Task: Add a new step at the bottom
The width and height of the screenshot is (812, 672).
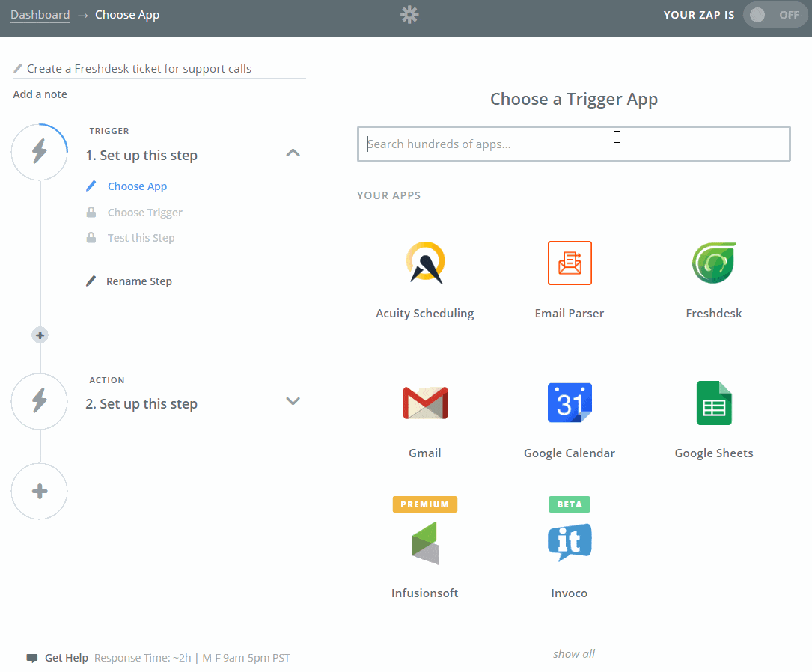Action: 40,492
